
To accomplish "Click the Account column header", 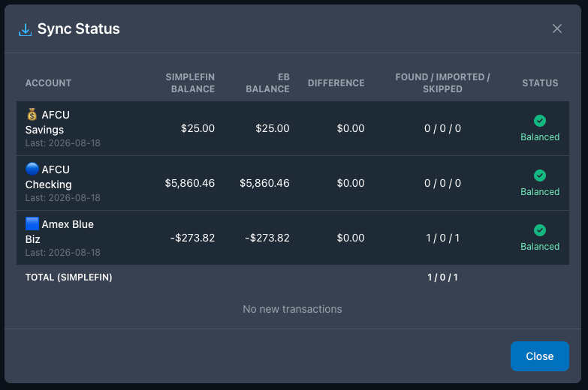I will coord(48,82).
